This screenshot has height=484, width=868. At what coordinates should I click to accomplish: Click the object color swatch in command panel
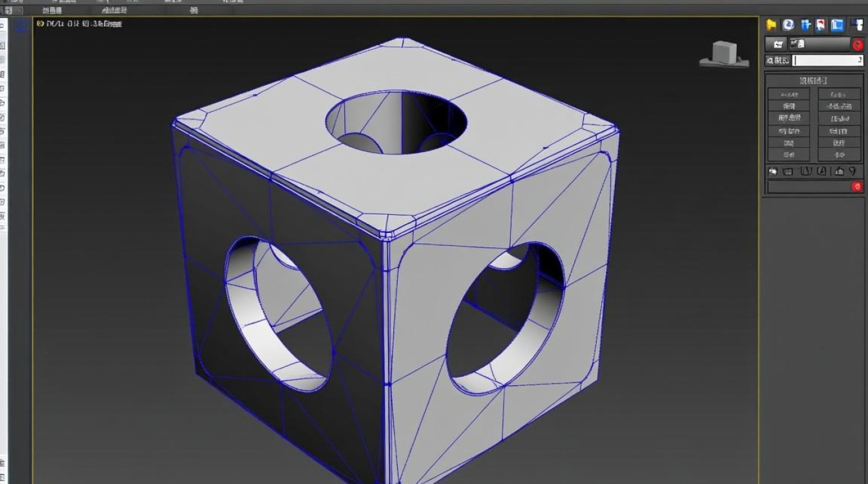tap(777, 44)
